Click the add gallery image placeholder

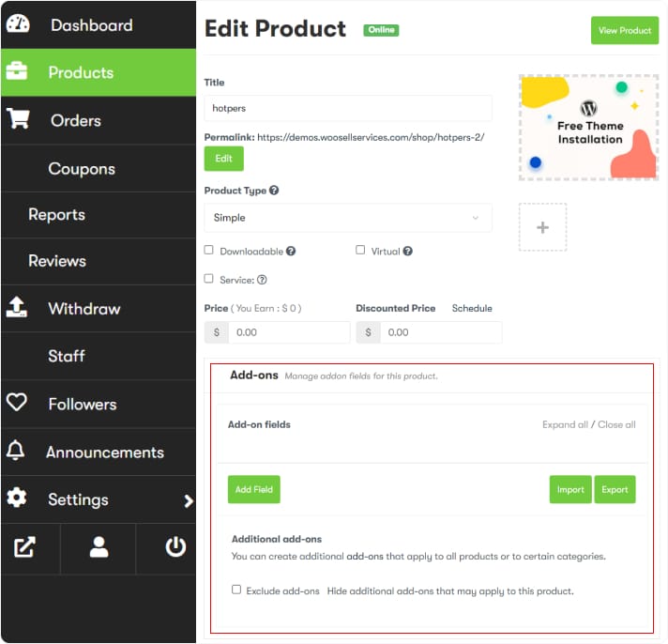[x=542, y=227]
